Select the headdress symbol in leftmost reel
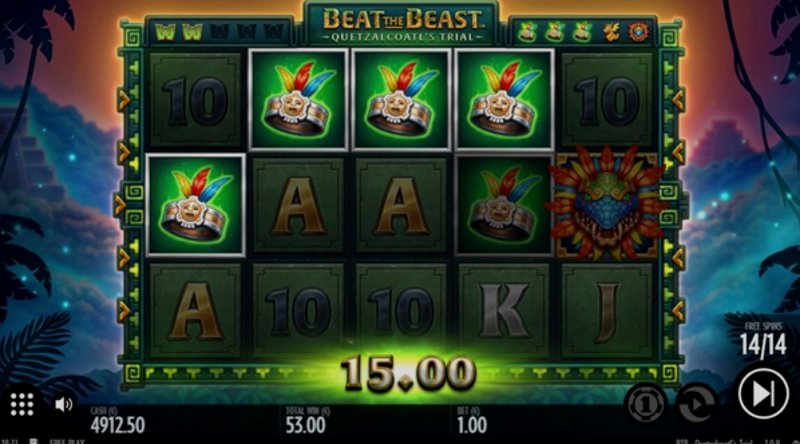Screen dimensions: 800x444 click(195, 205)
